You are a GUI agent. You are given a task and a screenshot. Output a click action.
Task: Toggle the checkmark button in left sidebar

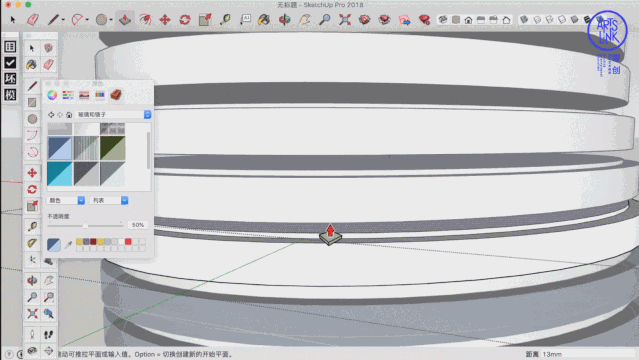(x=10, y=62)
